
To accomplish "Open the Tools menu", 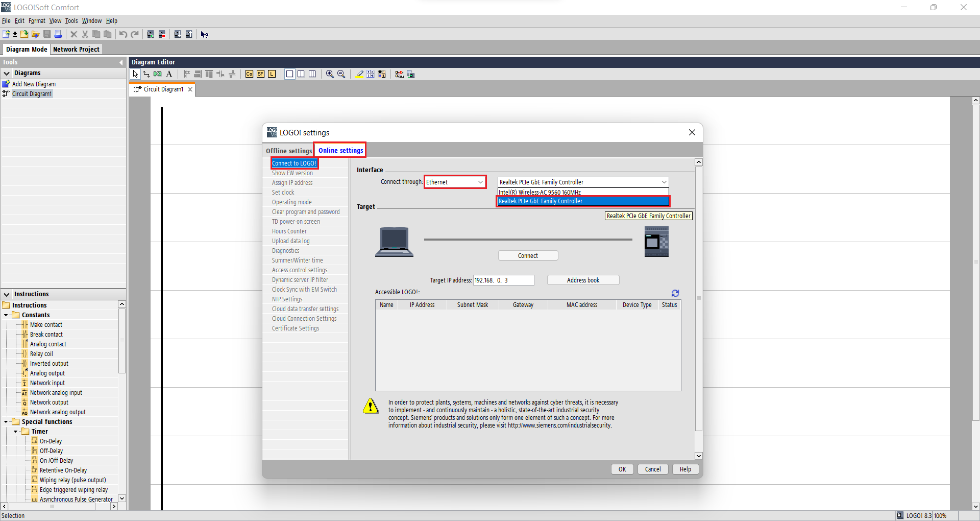I will click(x=71, y=21).
